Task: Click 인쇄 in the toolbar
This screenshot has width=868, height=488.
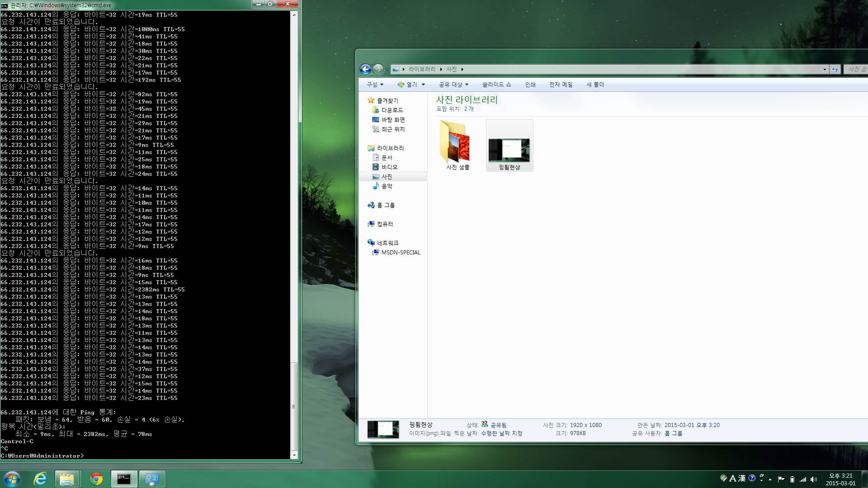Action: 530,84
